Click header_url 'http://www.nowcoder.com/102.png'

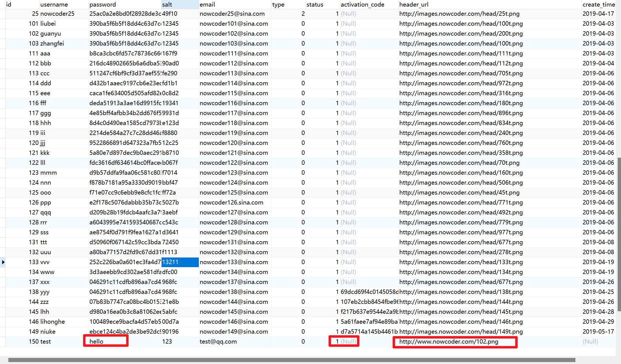click(449, 342)
